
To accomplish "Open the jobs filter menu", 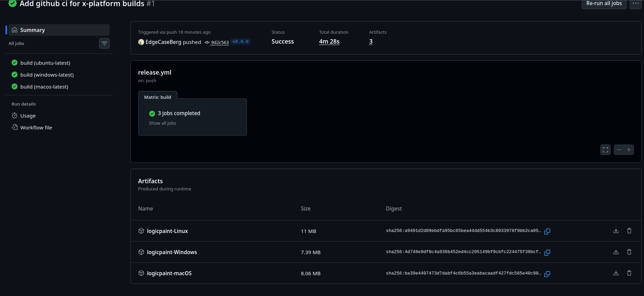I will [x=104, y=44].
